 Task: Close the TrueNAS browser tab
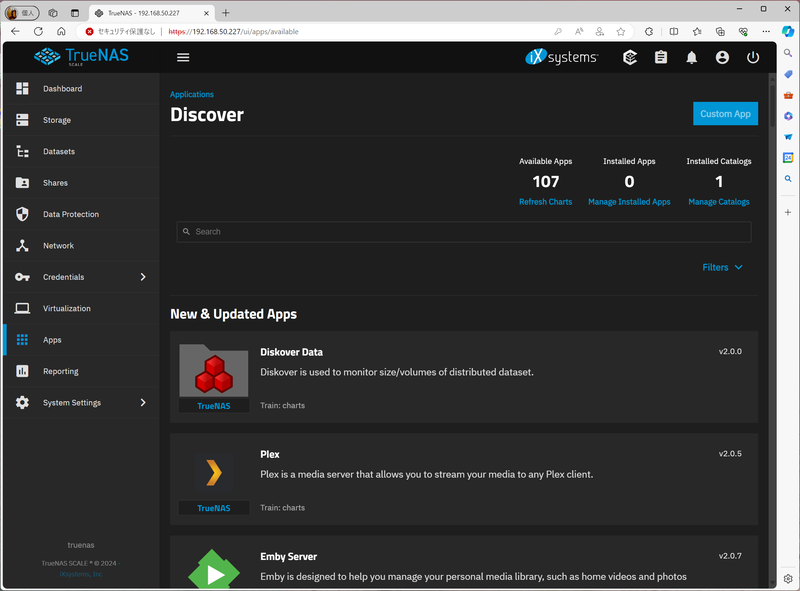click(x=206, y=13)
